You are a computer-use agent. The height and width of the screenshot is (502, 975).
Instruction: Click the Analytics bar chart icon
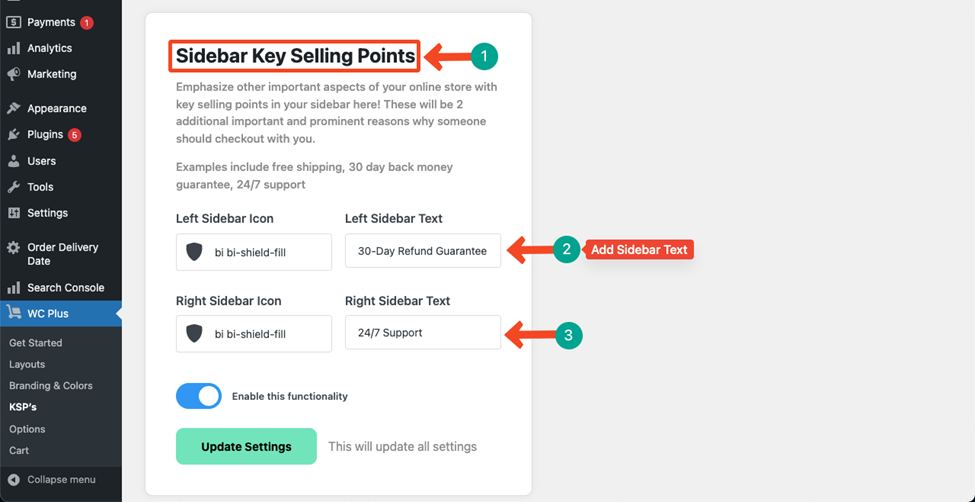[x=14, y=49]
